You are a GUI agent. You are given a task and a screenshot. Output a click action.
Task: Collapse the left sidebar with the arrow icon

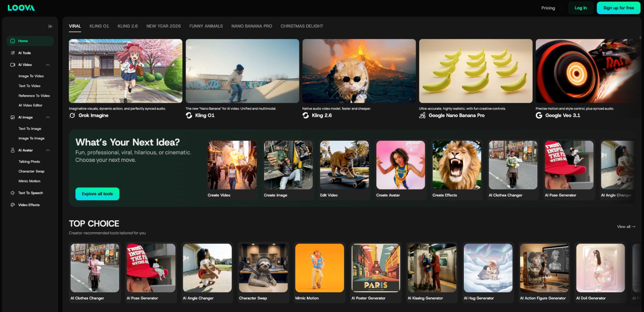pos(50,26)
